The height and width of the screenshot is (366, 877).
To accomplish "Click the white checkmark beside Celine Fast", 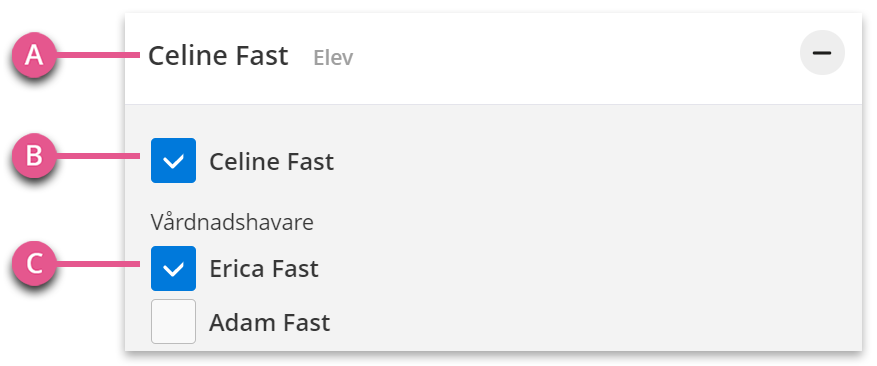I will 173,162.
